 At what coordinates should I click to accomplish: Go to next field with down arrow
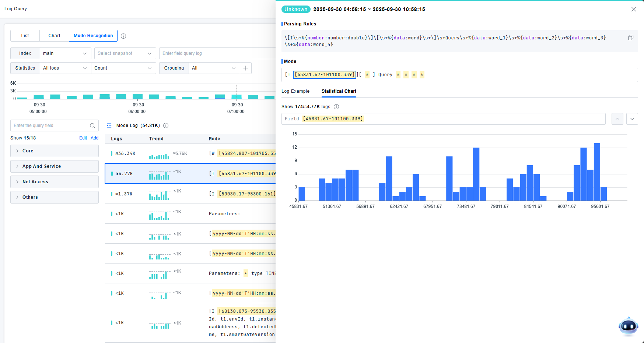[x=632, y=119]
